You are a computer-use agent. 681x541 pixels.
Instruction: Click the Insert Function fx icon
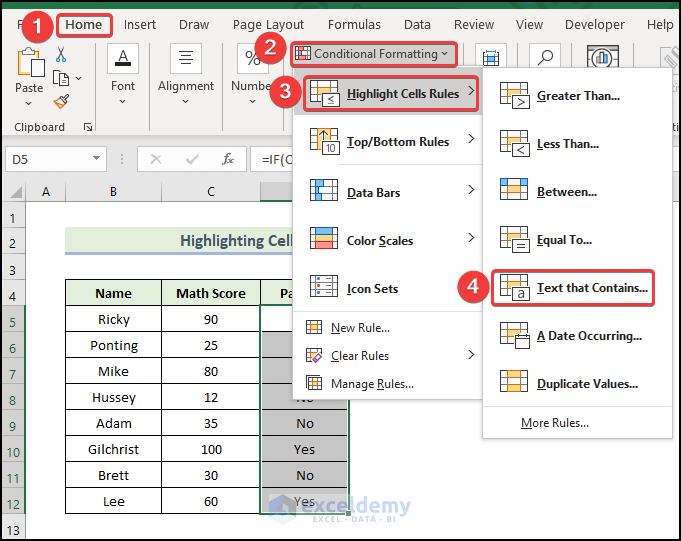(x=228, y=159)
